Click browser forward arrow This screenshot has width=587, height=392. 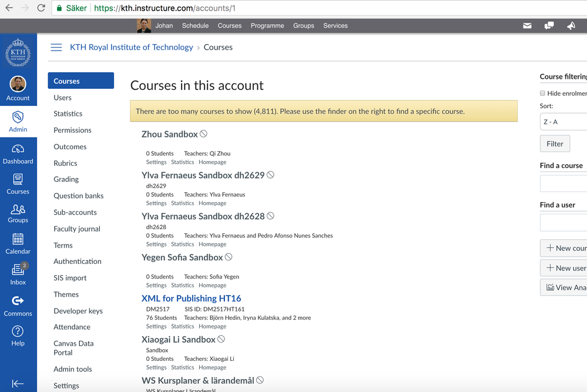[x=25, y=8]
